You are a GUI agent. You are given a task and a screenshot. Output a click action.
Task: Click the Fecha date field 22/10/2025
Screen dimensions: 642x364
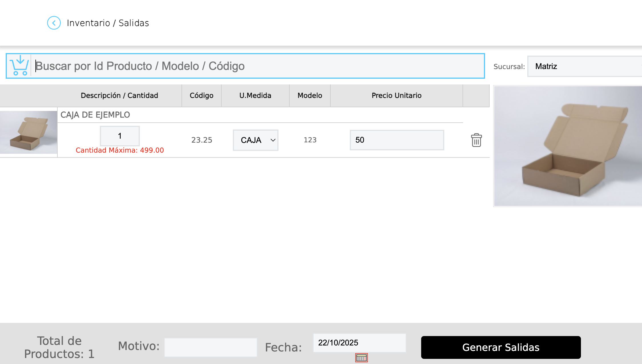(359, 343)
